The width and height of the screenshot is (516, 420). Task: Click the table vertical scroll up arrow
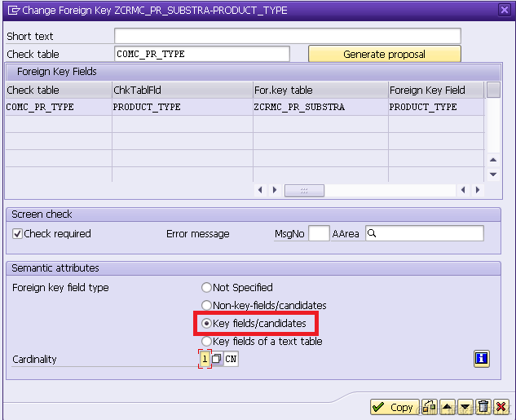point(493,160)
